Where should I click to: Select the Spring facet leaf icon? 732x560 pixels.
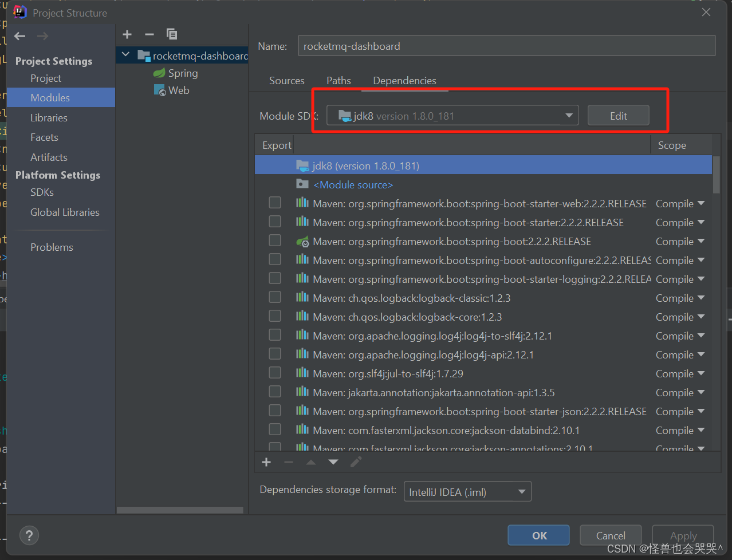159,73
